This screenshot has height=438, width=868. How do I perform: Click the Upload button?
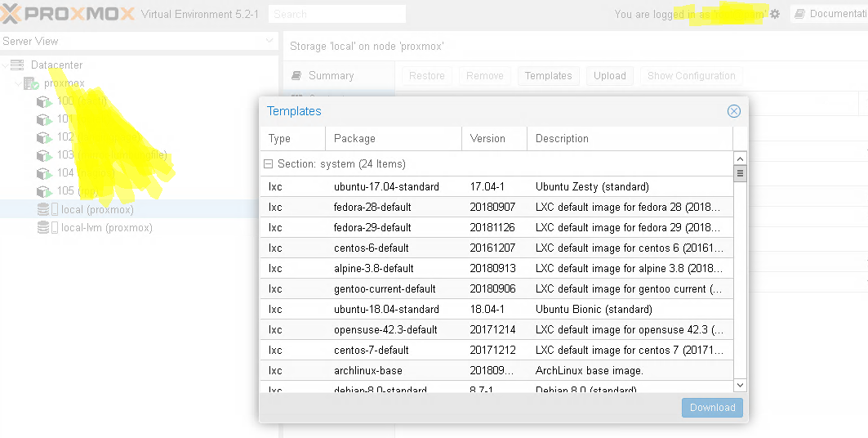point(610,76)
